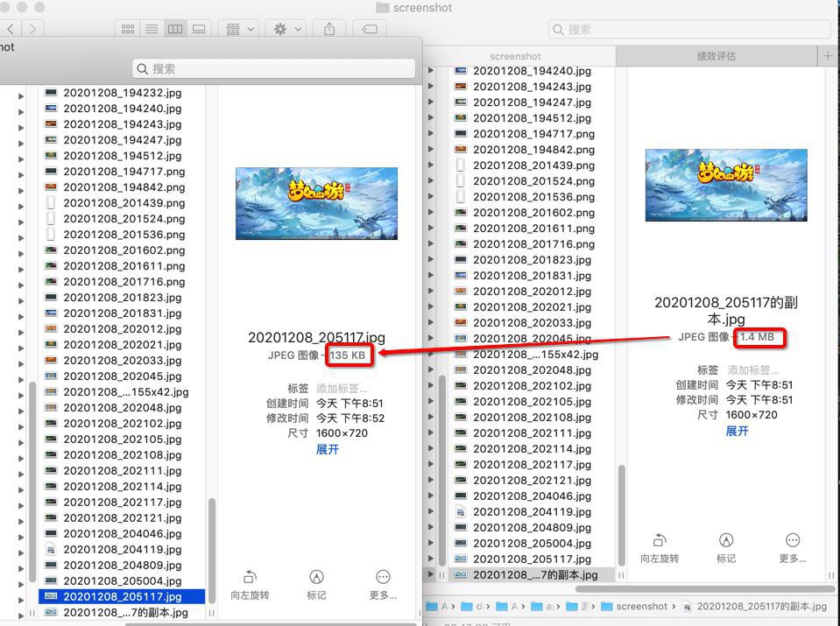Click the preview image in the front window

pyautogui.click(x=316, y=203)
